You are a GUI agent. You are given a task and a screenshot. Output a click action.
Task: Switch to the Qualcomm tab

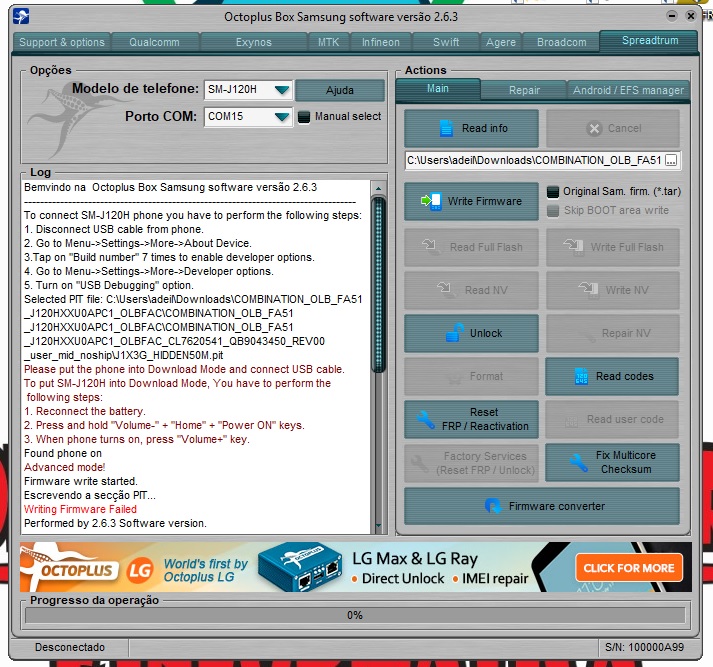pos(155,42)
